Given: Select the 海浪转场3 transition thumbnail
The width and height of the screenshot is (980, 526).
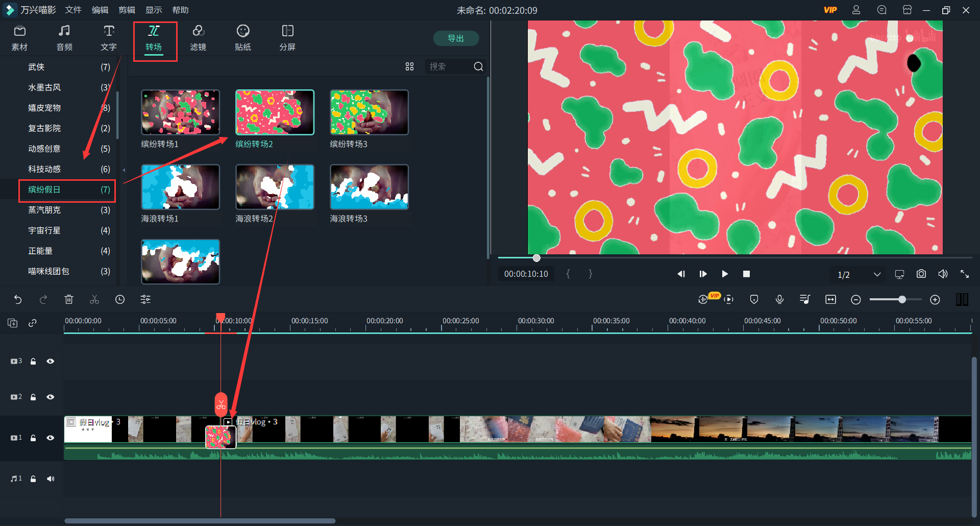Looking at the screenshot, I should (369, 187).
